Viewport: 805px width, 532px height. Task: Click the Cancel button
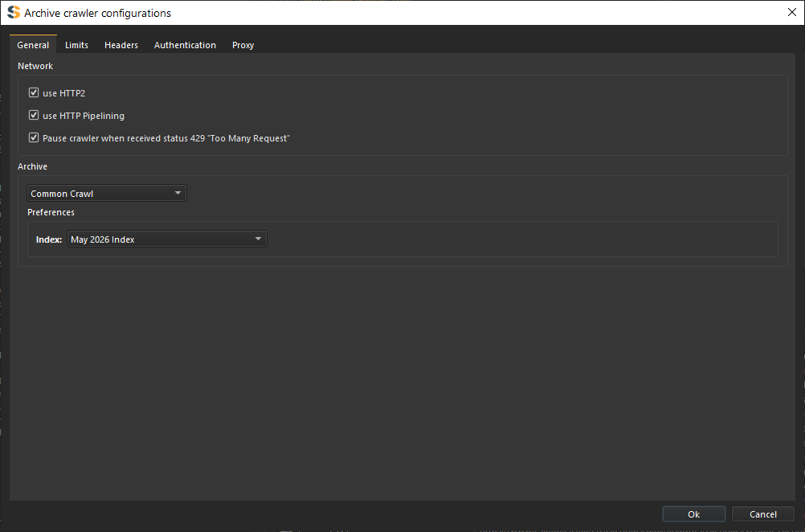point(763,514)
